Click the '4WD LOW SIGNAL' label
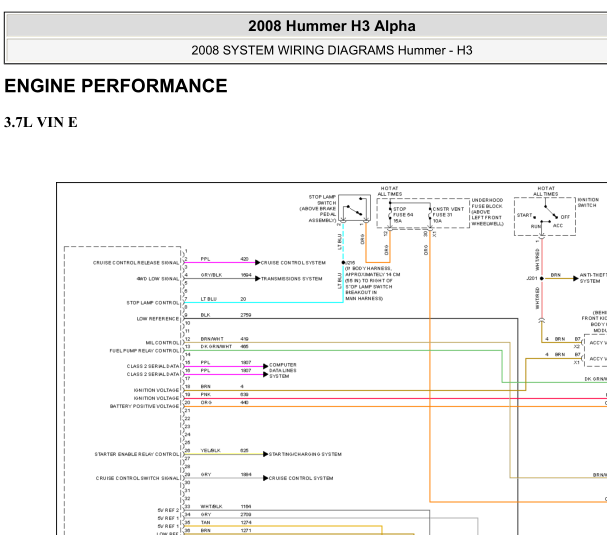Viewport: 607px width, 535px height. click(x=158, y=279)
